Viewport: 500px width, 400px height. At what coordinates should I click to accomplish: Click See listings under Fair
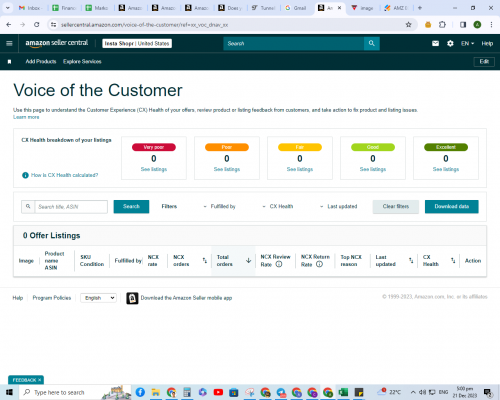[300, 169]
